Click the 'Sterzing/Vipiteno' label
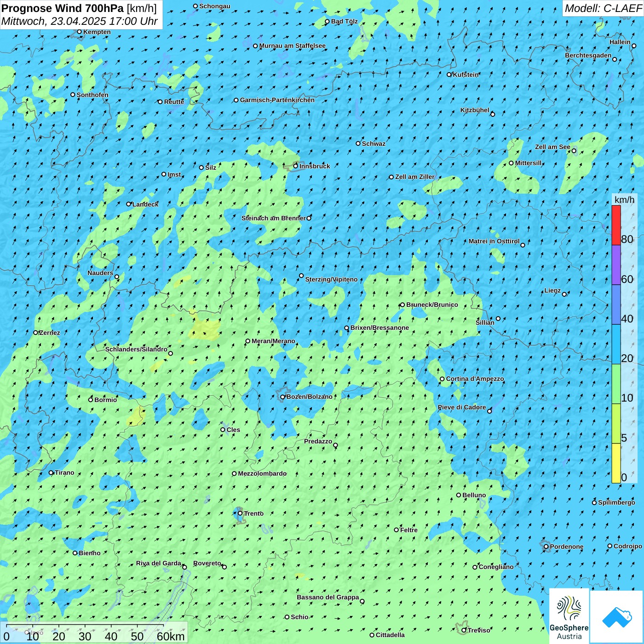 tap(331, 279)
